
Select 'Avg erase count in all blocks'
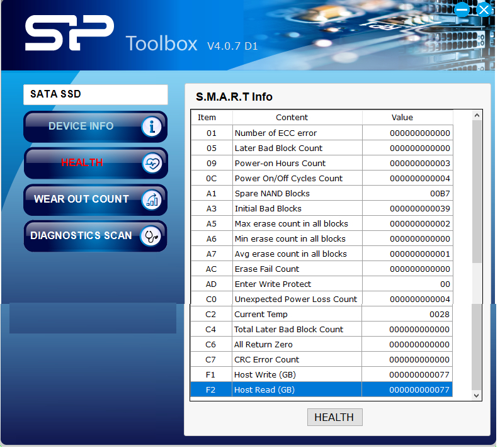pyautogui.click(x=322, y=254)
